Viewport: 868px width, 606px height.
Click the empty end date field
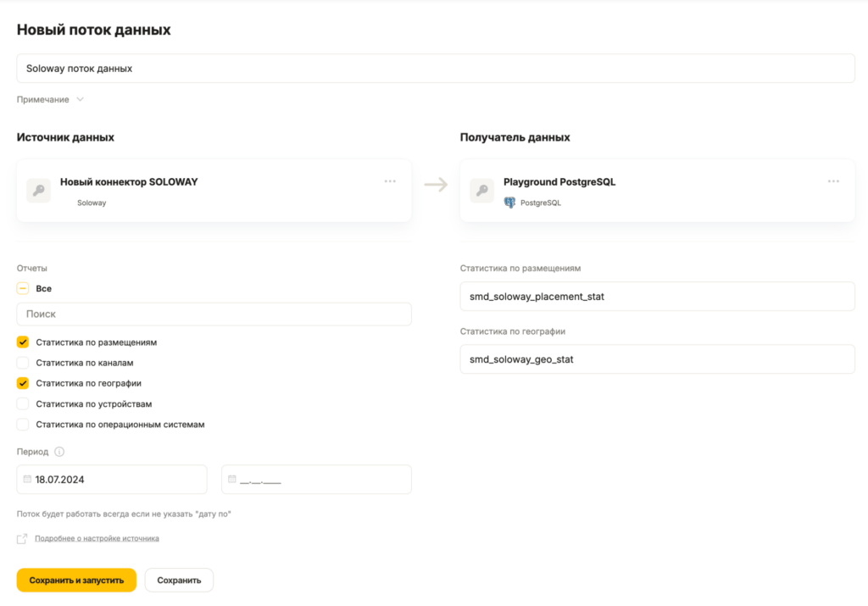[x=317, y=479]
